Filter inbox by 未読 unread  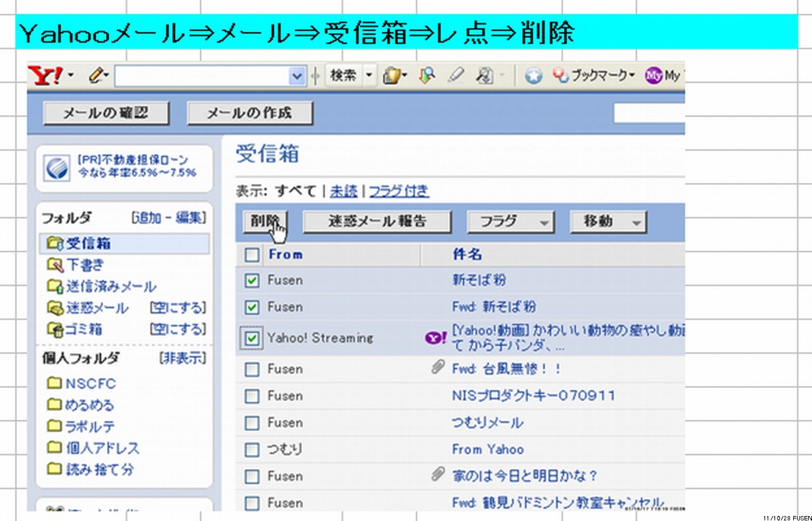[344, 191]
